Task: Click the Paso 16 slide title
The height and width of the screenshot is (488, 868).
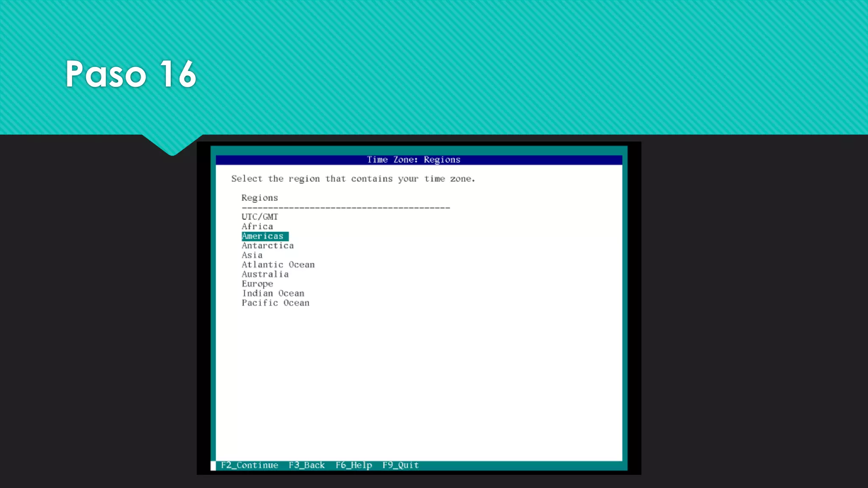Action: coord(131,74)
